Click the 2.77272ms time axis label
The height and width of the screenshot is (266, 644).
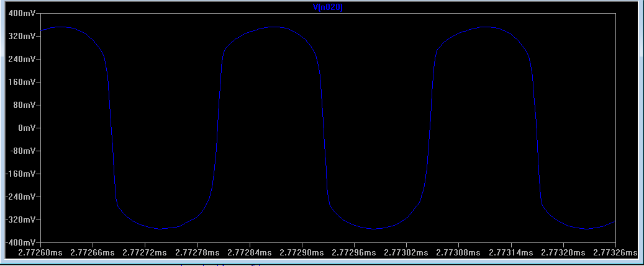tap(145, 253)
